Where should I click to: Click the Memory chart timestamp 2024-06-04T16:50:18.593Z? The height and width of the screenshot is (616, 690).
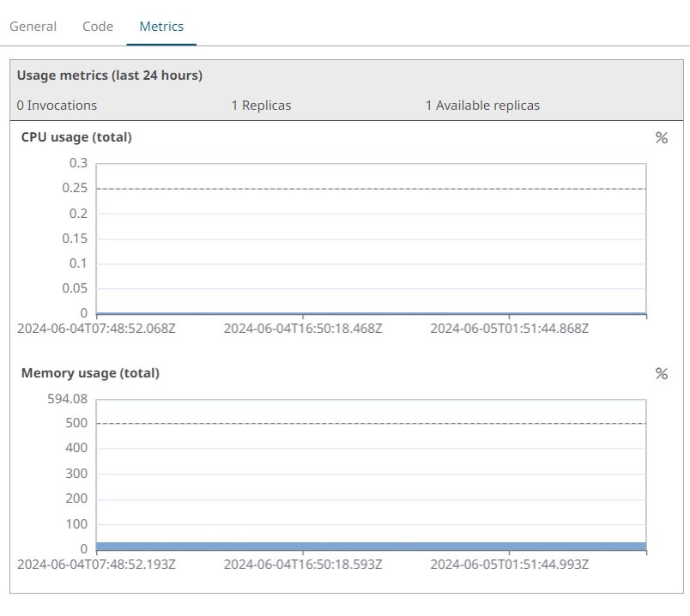pyautogui.click(x=303, y=565)
